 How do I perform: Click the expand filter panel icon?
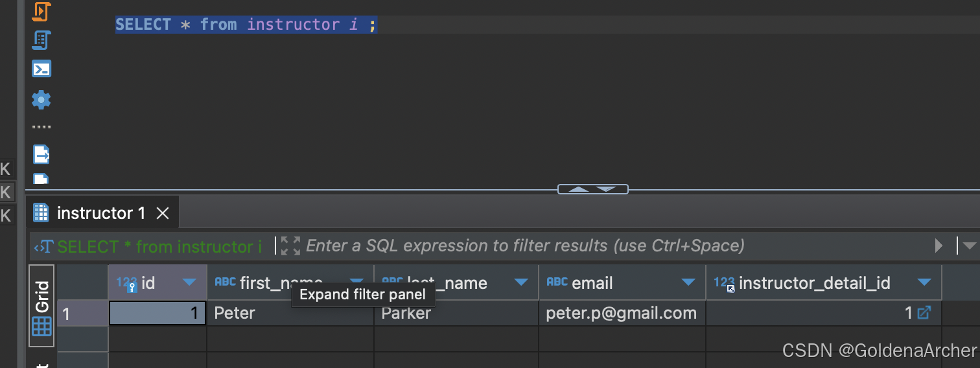[290, 246]
